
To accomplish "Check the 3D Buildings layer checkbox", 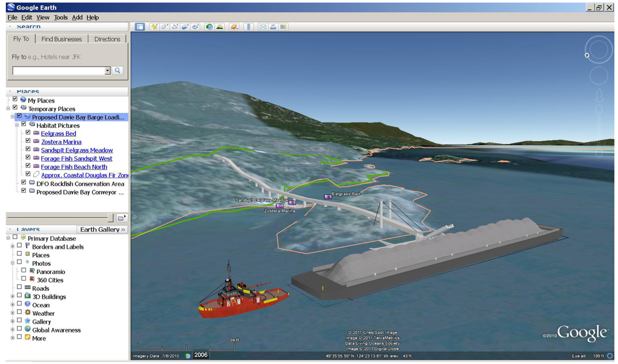I will pos(19,296).
